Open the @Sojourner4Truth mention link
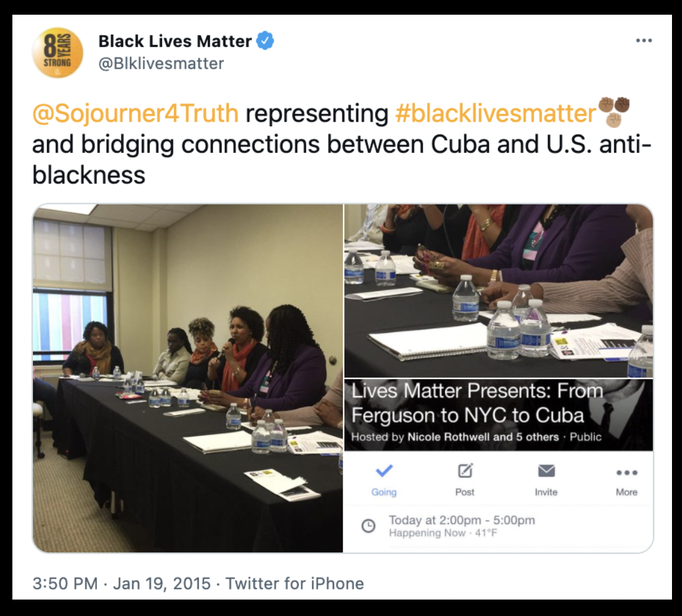 135,113
